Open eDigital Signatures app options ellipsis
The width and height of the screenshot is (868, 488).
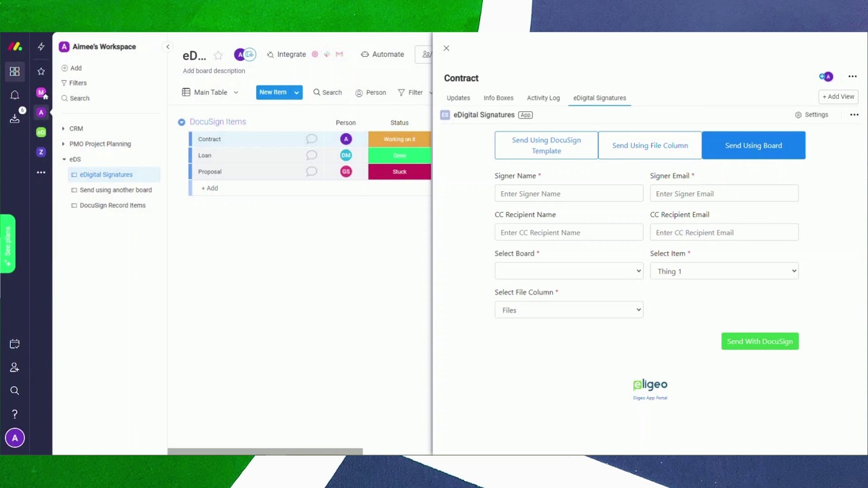[x=854, y=115]
